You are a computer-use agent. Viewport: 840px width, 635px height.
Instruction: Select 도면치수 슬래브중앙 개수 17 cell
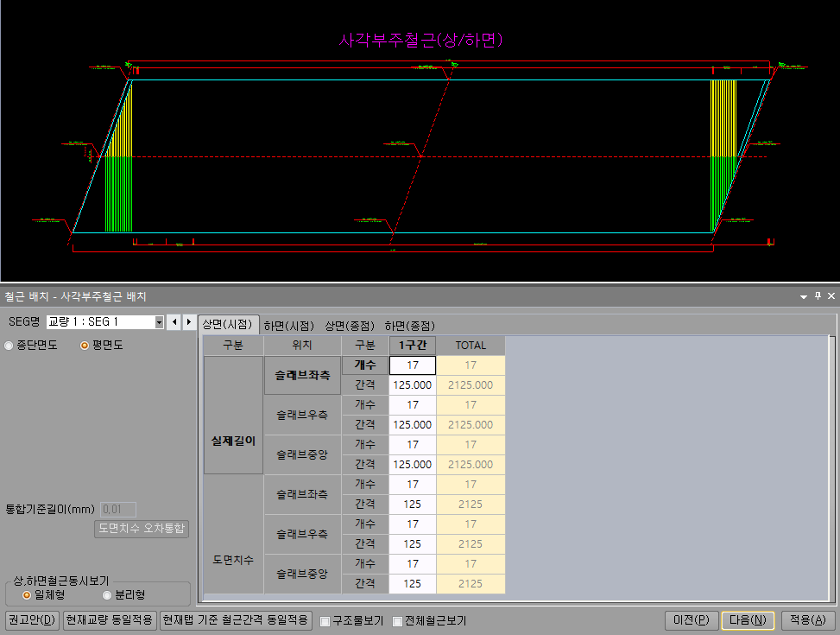[413, 563]
